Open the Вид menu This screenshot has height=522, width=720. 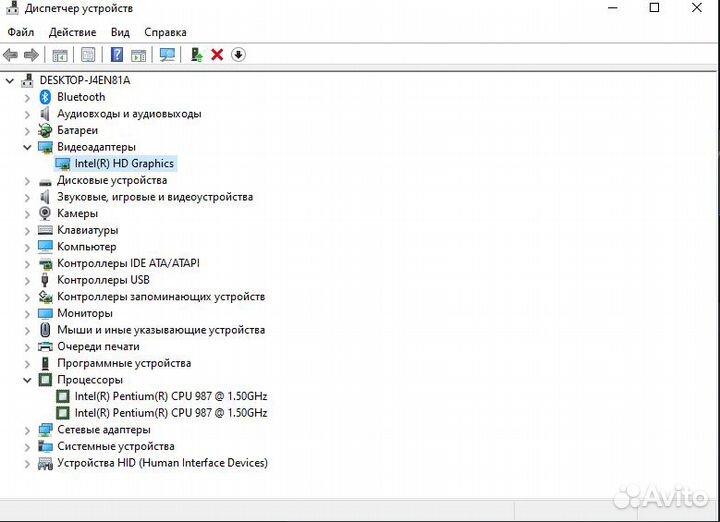pos(120,32)
